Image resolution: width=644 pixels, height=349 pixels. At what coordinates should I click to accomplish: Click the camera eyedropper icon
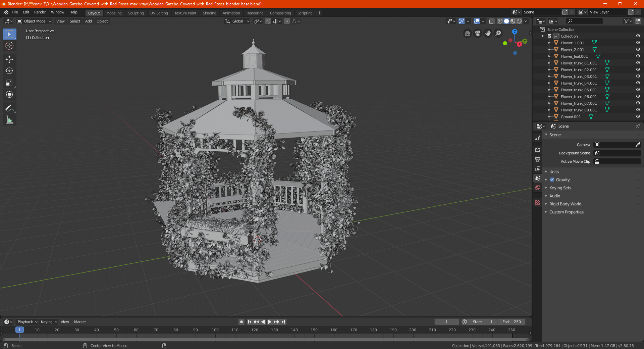click(x=638, y=145)
